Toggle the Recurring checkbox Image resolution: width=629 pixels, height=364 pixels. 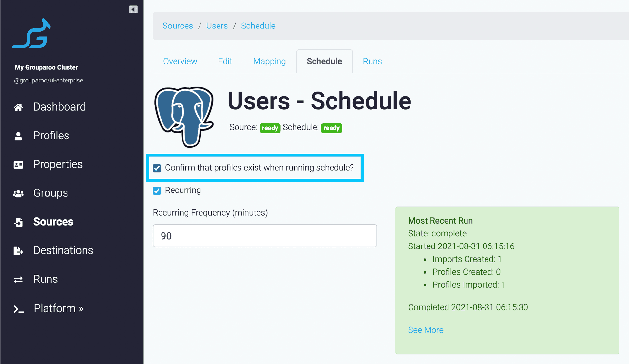[157, 191]
